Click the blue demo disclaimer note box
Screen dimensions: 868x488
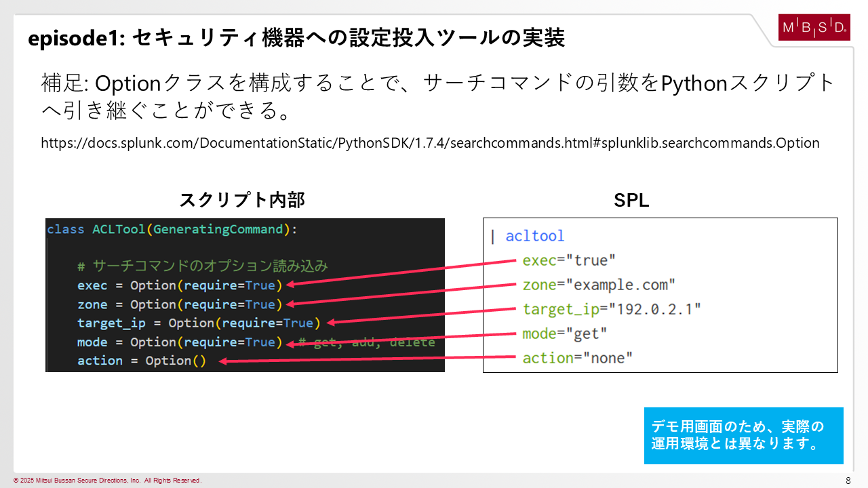click(x=743, y=436)
